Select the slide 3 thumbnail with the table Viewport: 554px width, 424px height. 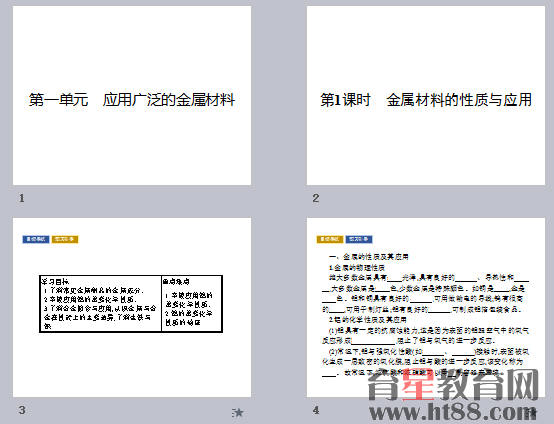point(132,307)
